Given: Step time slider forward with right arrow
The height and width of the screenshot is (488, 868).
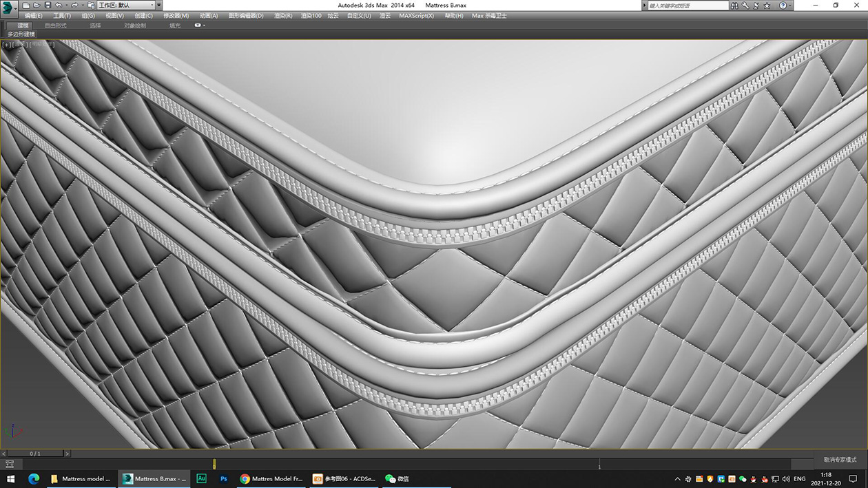Looking at the screenshot, I should click(x=68, y=454).
